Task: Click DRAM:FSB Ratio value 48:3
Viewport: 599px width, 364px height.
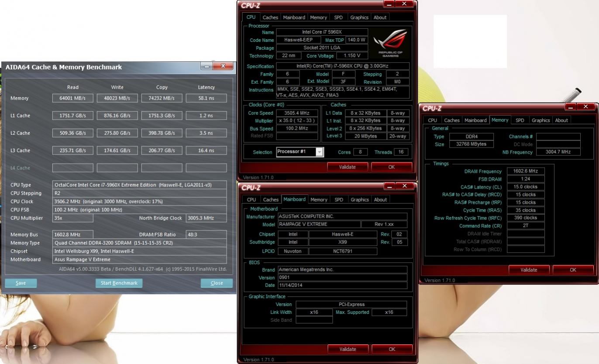Action: coord(206,234)
